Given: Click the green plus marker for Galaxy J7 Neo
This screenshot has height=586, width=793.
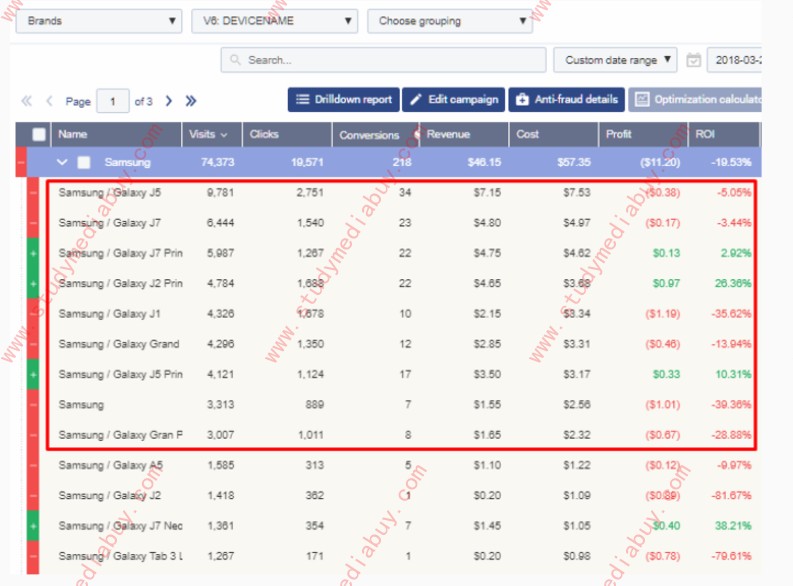Looking at the screenshot, I should [x=33, y=526].
